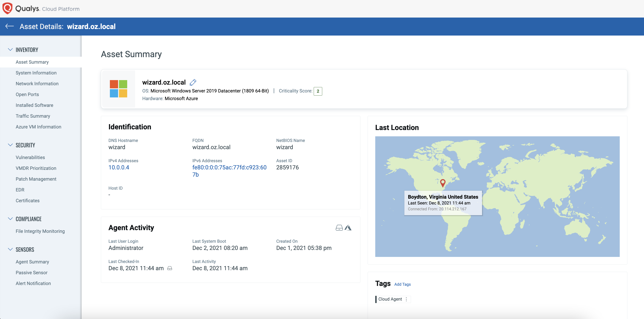644x319 pixels.
Task: Click the Azure icon in Agent Activity header
Action: [349, 227]
